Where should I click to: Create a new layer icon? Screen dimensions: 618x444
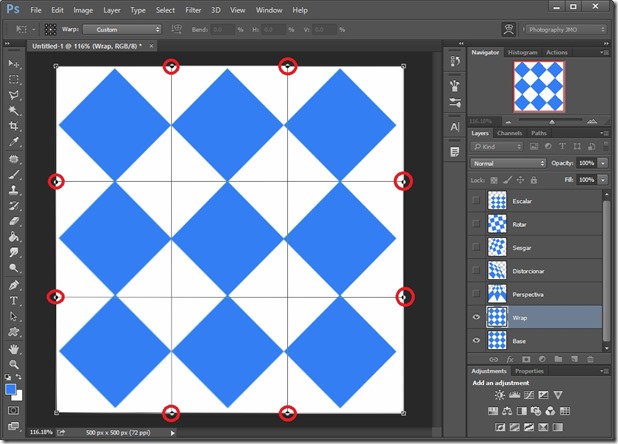pos(574,359)
